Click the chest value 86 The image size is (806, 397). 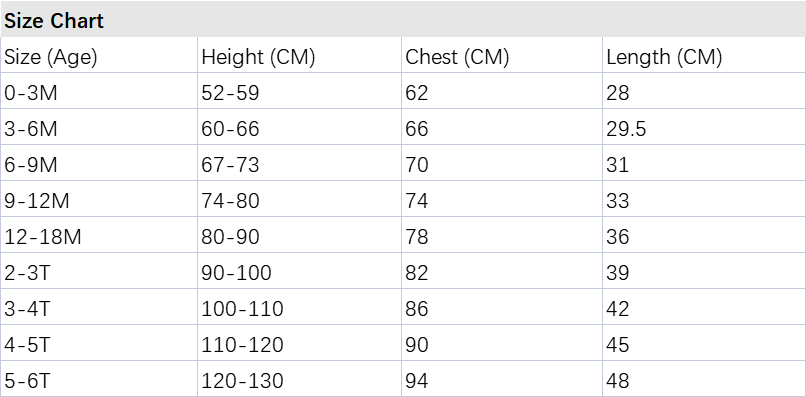tap(416, 309)
